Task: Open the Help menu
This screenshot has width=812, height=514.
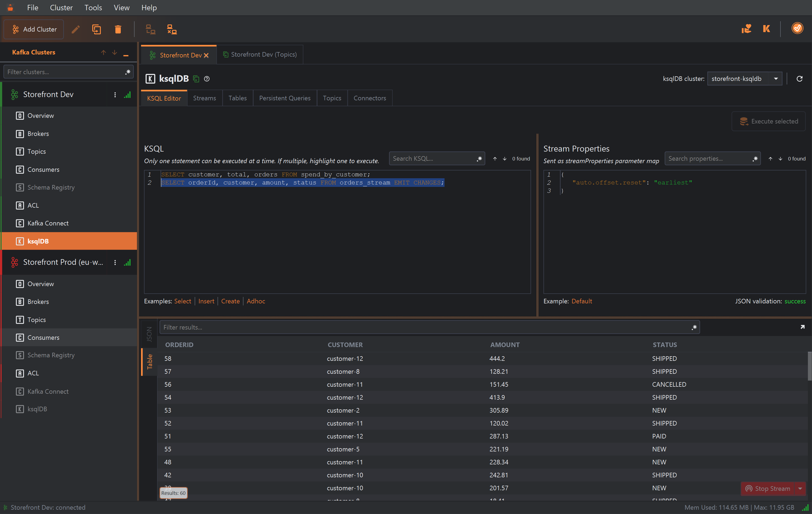Action: (149, 8)
